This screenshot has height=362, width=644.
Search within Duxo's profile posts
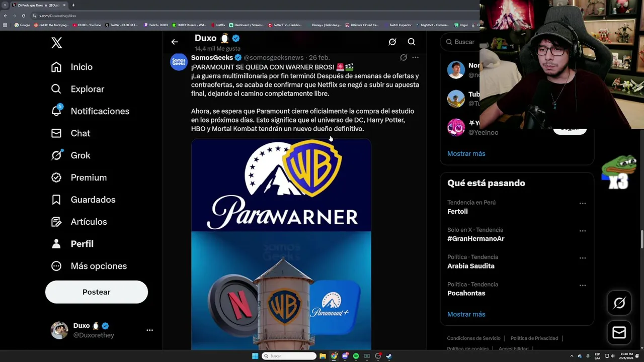pyautogui.click(x=412, y=42)
